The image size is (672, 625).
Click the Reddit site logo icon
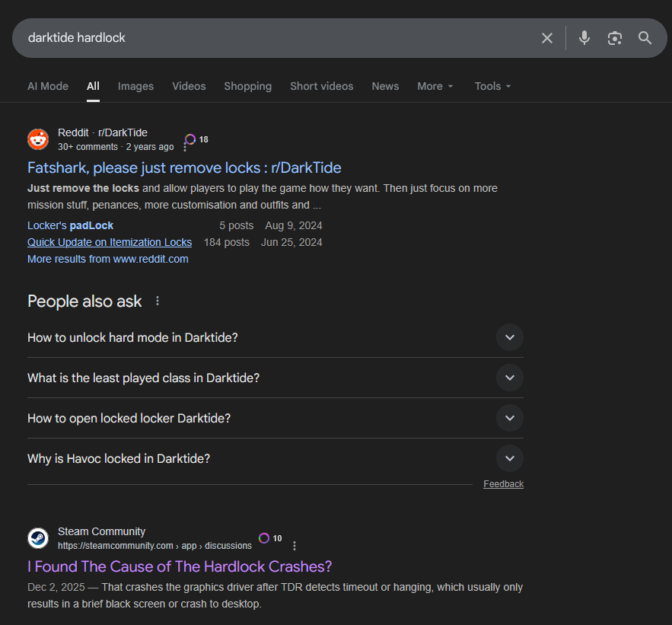tap(38, 139)
